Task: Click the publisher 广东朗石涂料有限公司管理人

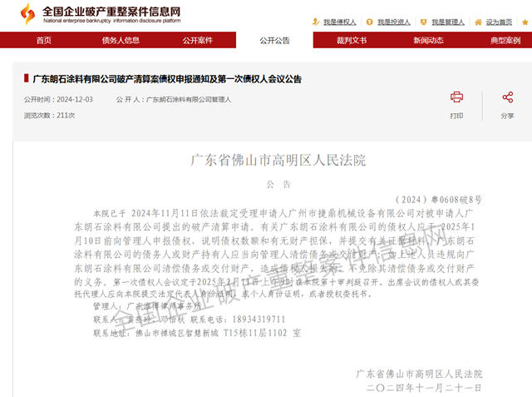Action: 189,100
